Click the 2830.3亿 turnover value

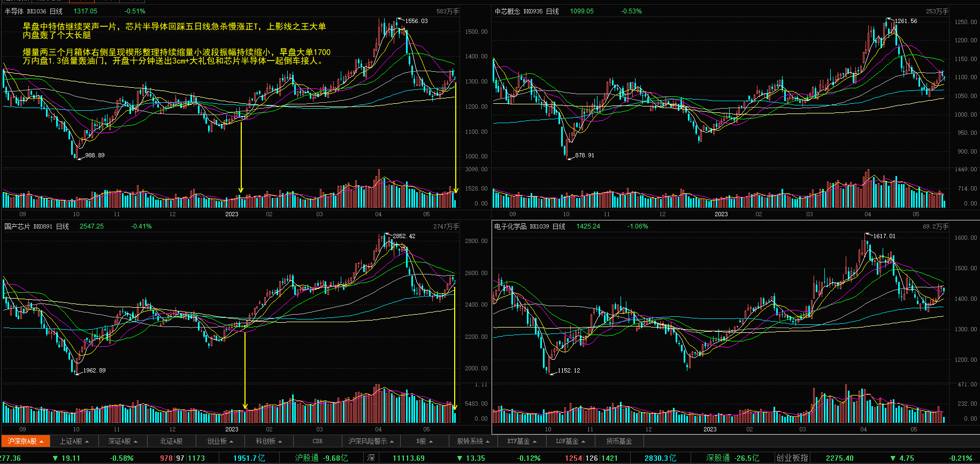[661, 458]
